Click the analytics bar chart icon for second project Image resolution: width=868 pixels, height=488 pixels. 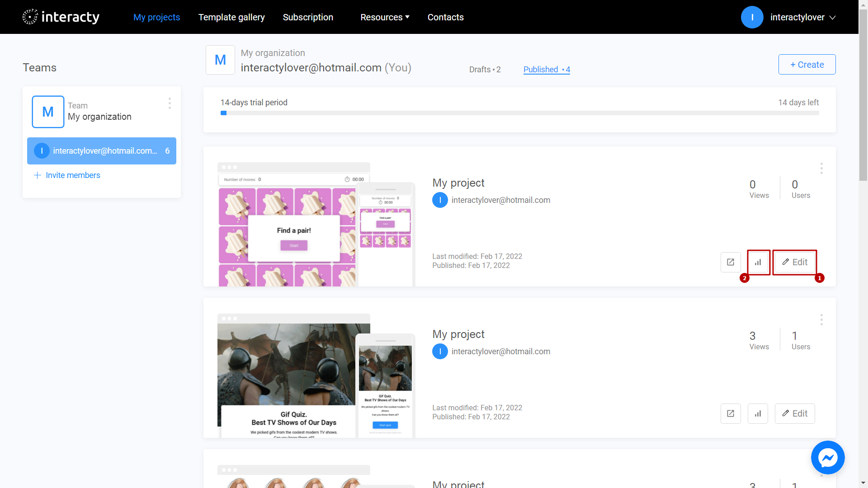point(758,413)
